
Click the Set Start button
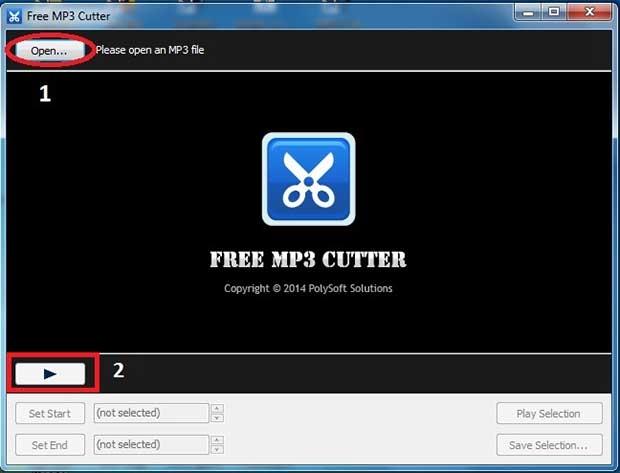click(x=50, y=413)
